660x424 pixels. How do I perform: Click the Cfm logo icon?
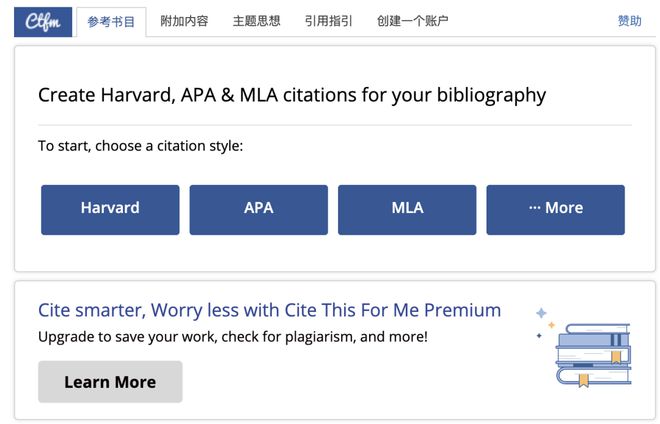[x=43, y=21]
